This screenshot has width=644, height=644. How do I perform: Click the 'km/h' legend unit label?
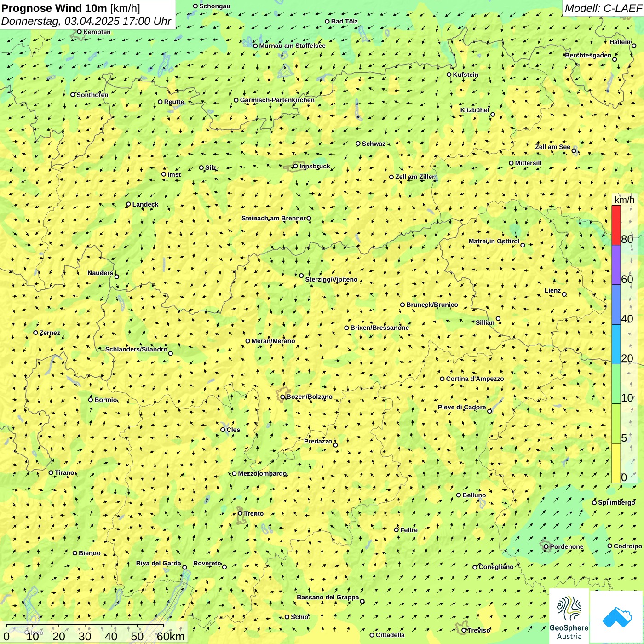tap(624, 200)
